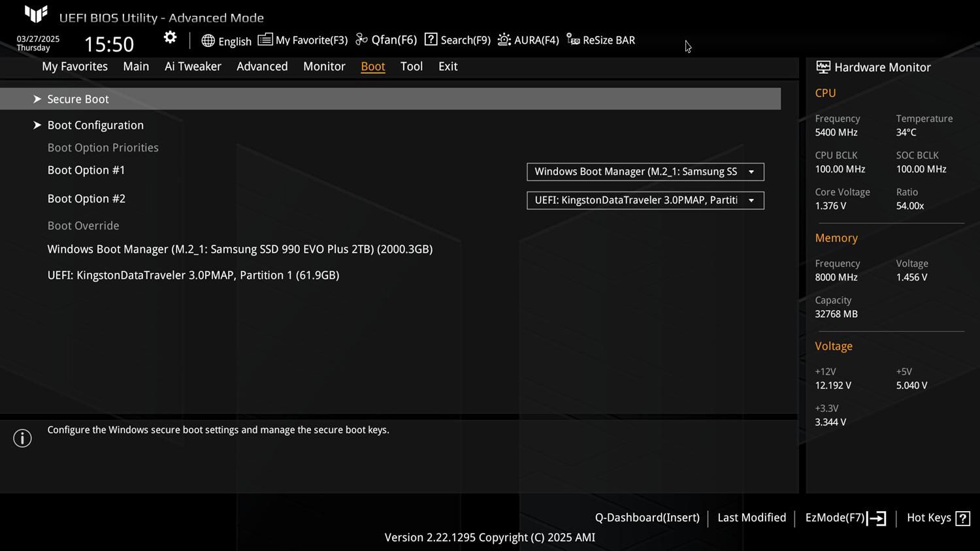The width and height of the screenshot is (980, 551).
Task: Boot override from Windows Boot Manager
Action: coord(240,249)
